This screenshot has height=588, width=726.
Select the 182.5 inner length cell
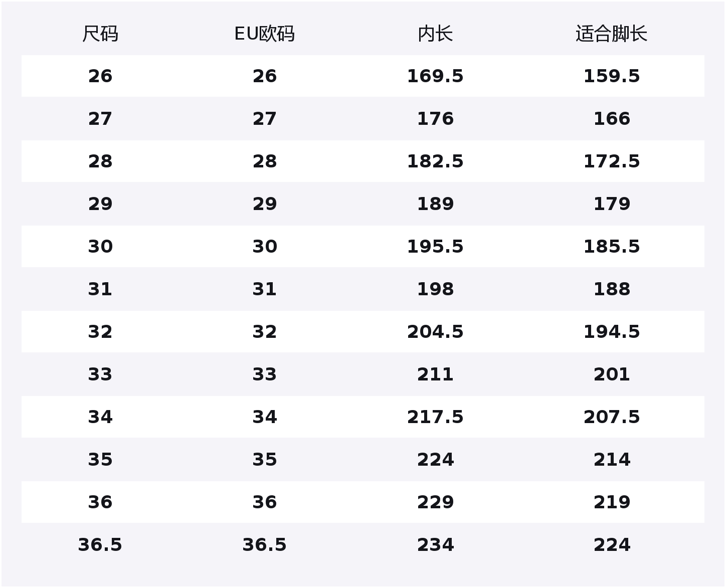[x=435, y=161]
